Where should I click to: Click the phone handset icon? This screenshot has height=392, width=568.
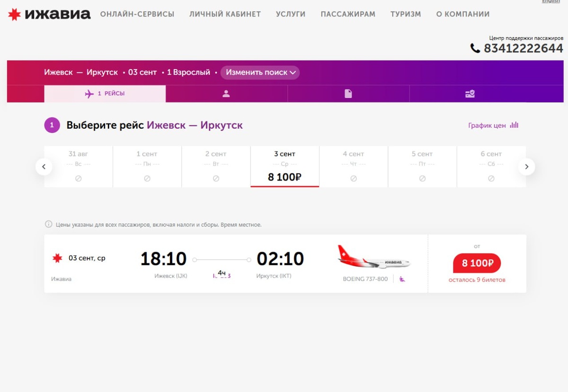475,48
